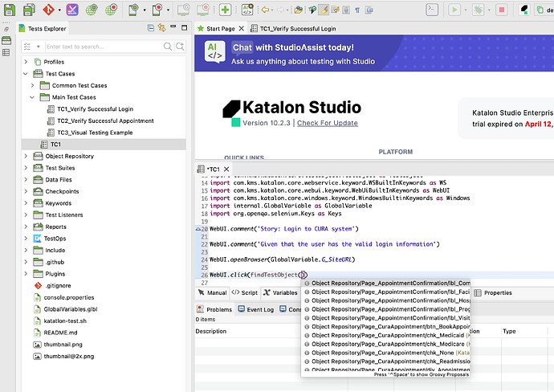Select the Script view tab
The width and height of the screenshot is (554, 392).
click(245, 292)
